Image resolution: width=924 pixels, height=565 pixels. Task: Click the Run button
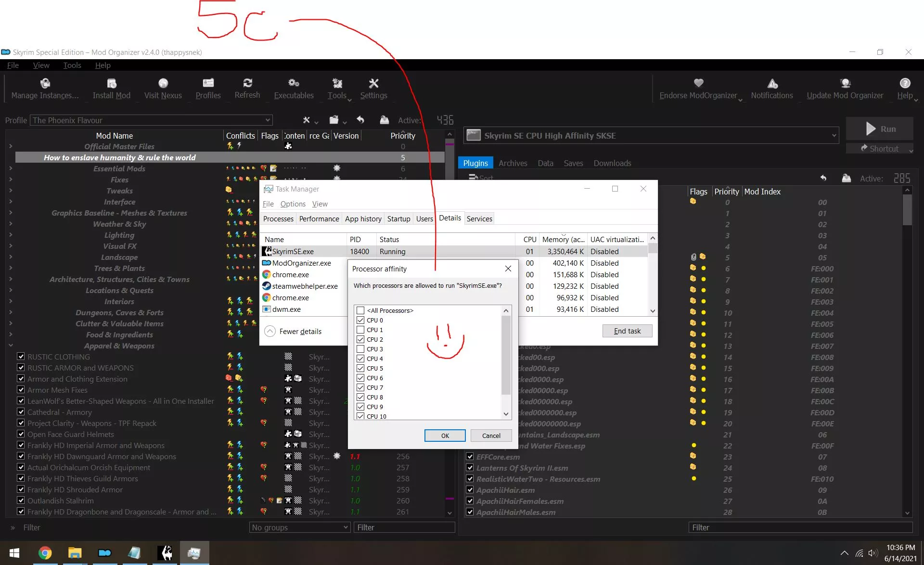[x=880, y=128]
